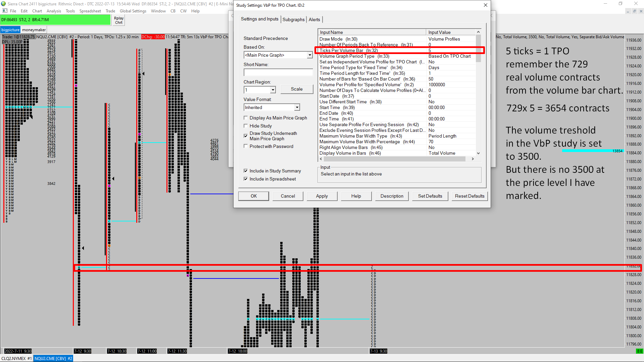Click the Reset Defaults button

[469, 196]
